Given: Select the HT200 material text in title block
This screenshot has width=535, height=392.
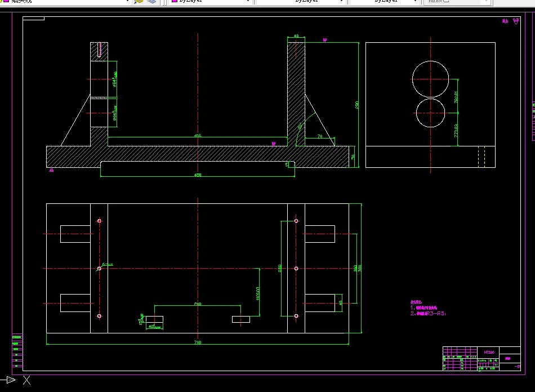Looking at the screenshot, I should [489, 352].
